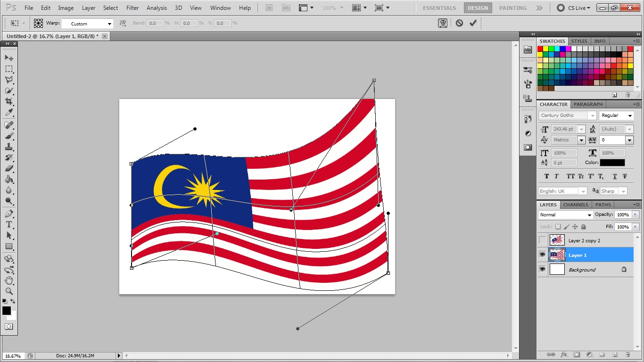Viewport: 644px width, 362px height.
Task: Switch to the Painting workspace
Action: pos(513,8)
